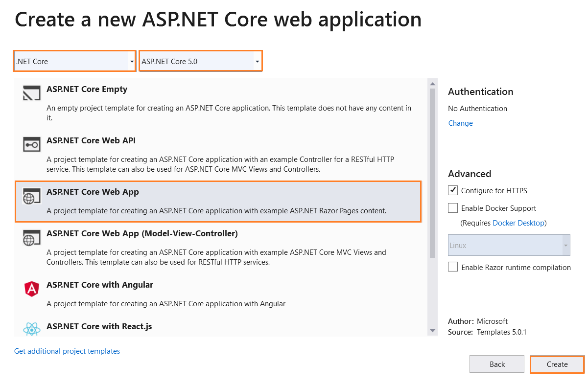Screen dimensions: 588x385
Task: Toggle the Configure for HTTPS checkbox
Action: pos(453,190)
